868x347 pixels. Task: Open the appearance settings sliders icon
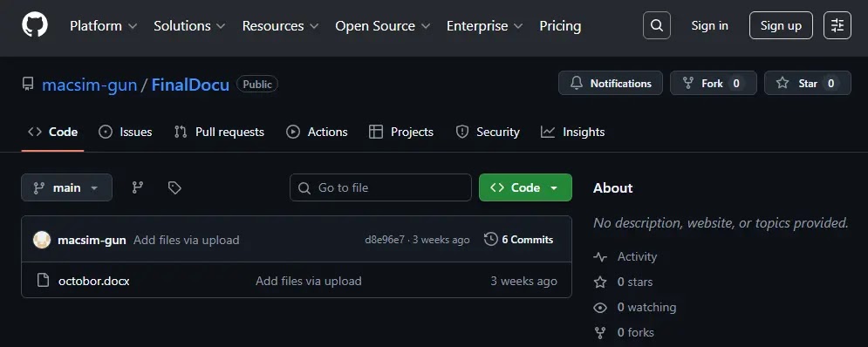[837, 25]
